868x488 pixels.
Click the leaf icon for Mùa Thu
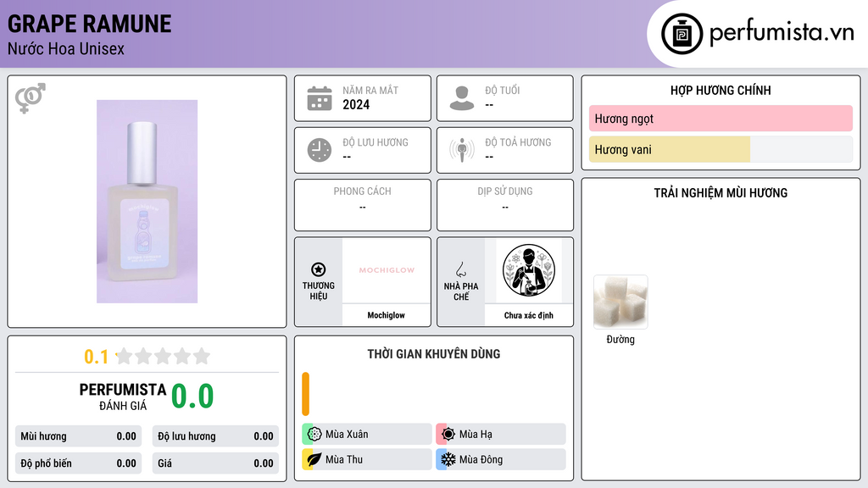pos(314,459)
